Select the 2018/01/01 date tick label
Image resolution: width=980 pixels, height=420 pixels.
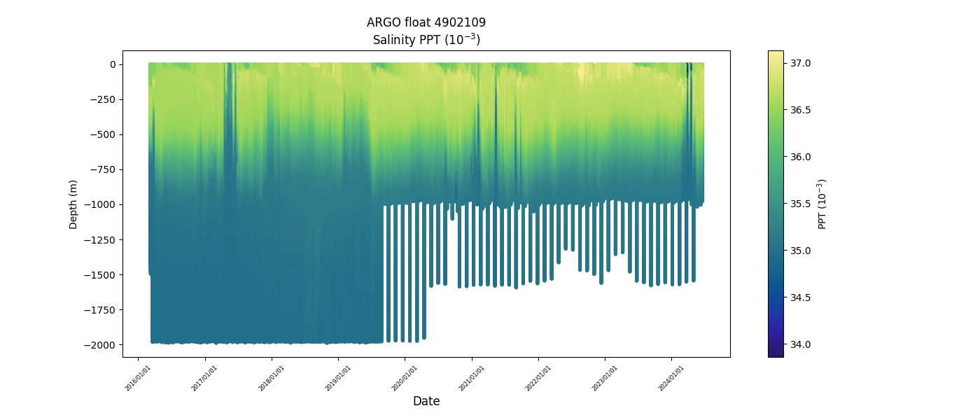(272, 378)
